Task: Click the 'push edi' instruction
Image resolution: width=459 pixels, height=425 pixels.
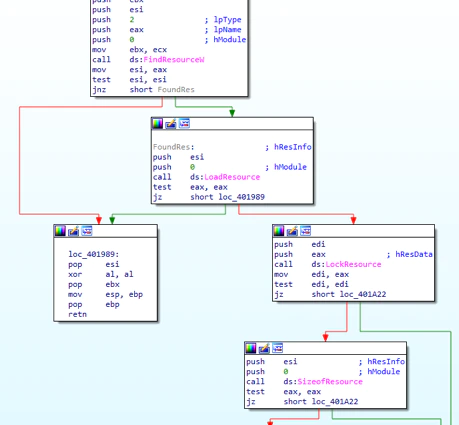Action: (x=300, y=244)
